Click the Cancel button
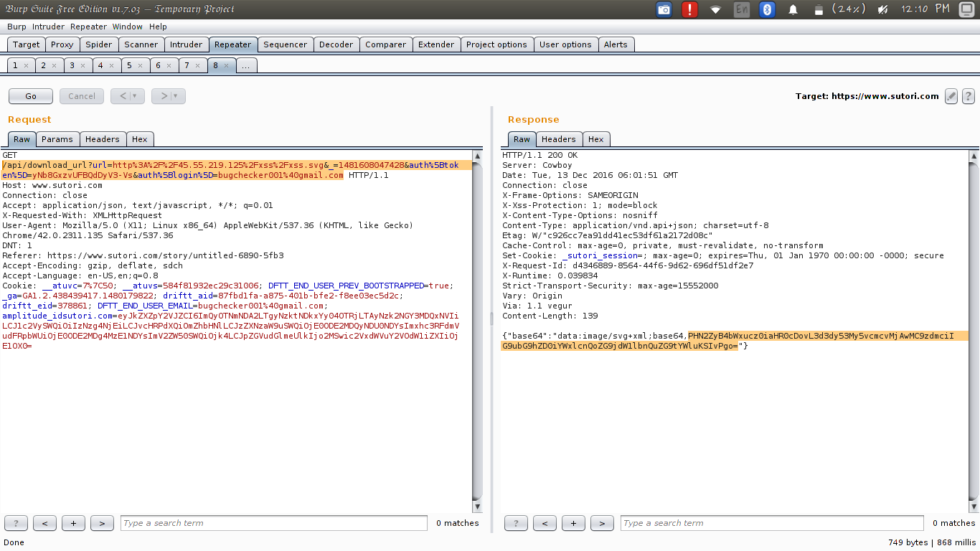Screen dimensions: 980x551 [82, 96]
